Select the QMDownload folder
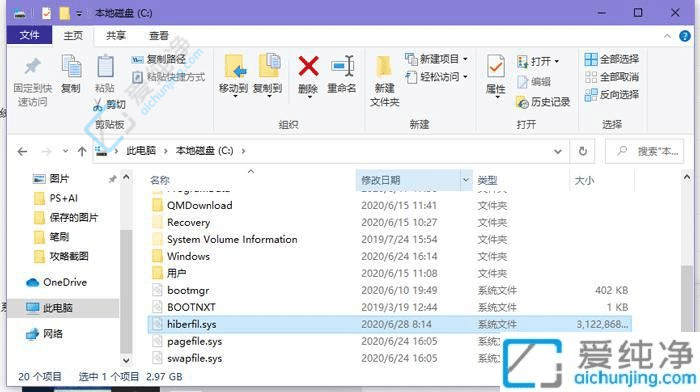This screenshot has width=700, height=392. (200, 205)
